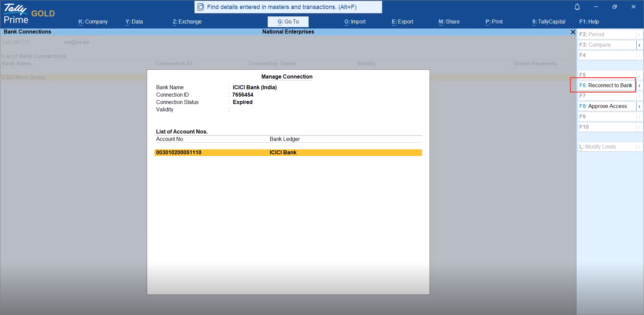Select account 003010200051110 for ICICI Bank
The width and height of the screenshot is (644, 315).
pos(288,152)
